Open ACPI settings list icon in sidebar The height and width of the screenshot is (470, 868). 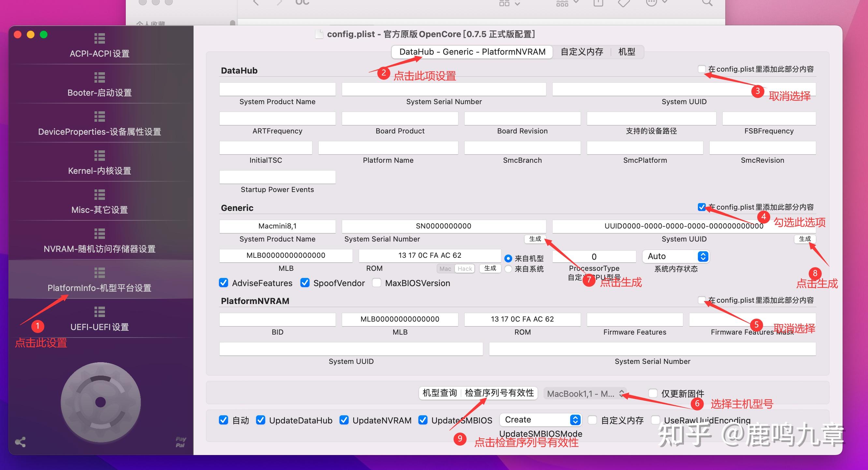pyautogui.click(x=99, y=38)
